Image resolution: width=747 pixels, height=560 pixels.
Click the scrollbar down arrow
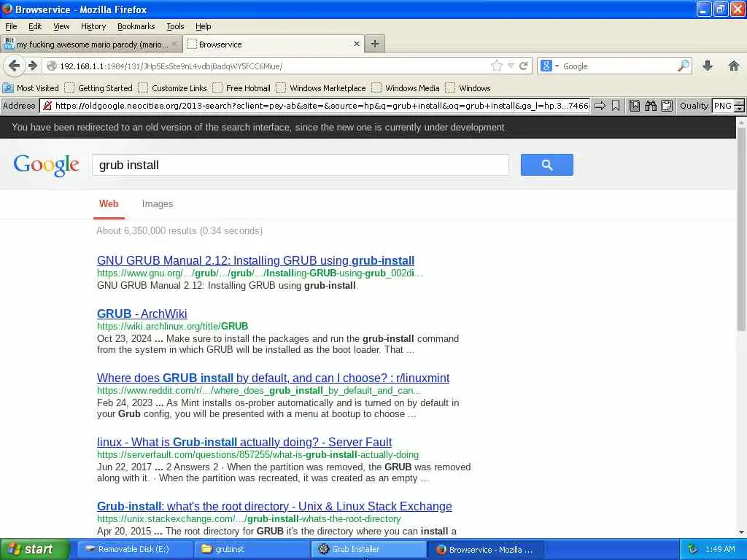(x=741, y=532)
